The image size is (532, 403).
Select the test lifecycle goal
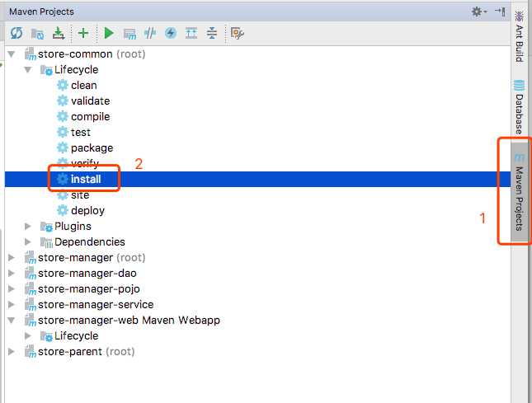80,132
